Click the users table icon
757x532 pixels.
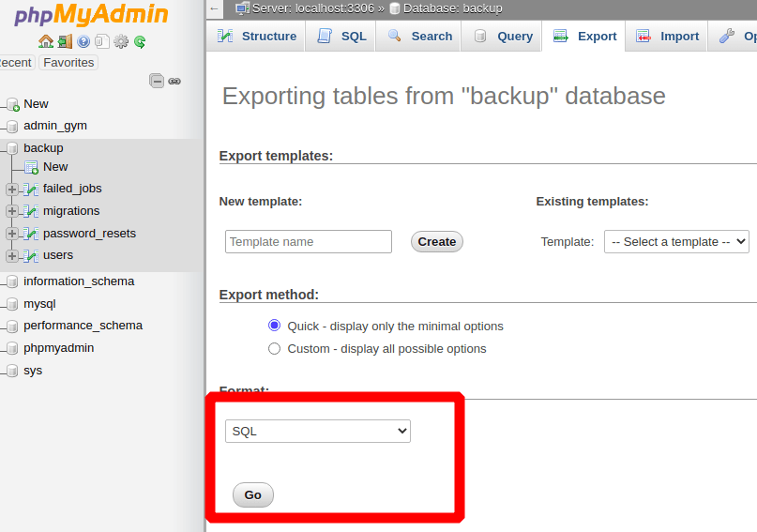tap(31, 256)
